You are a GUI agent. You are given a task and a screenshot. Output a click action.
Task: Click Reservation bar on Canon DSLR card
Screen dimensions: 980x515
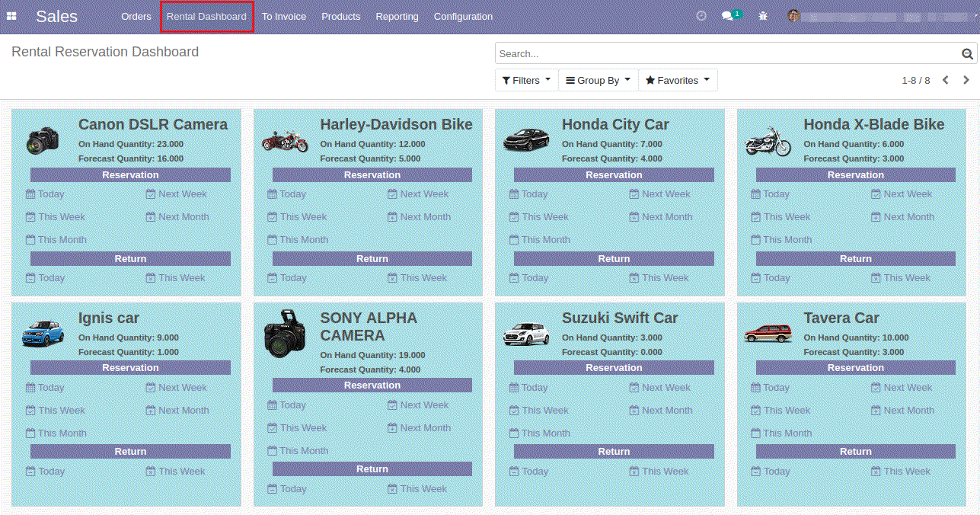click(130, 175)
